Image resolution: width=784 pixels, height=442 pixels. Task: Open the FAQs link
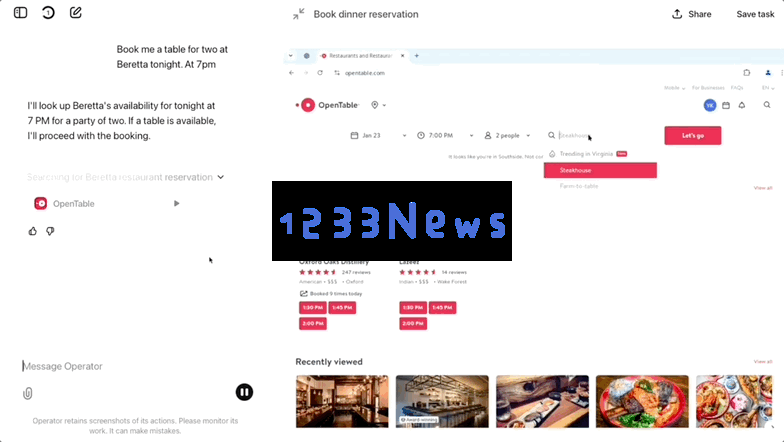pos(737,88)
